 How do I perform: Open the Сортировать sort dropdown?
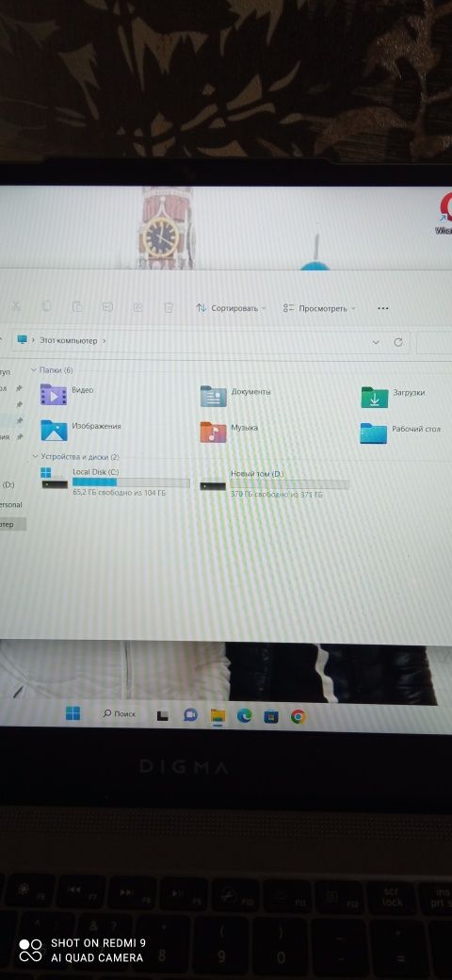[231, 307]
